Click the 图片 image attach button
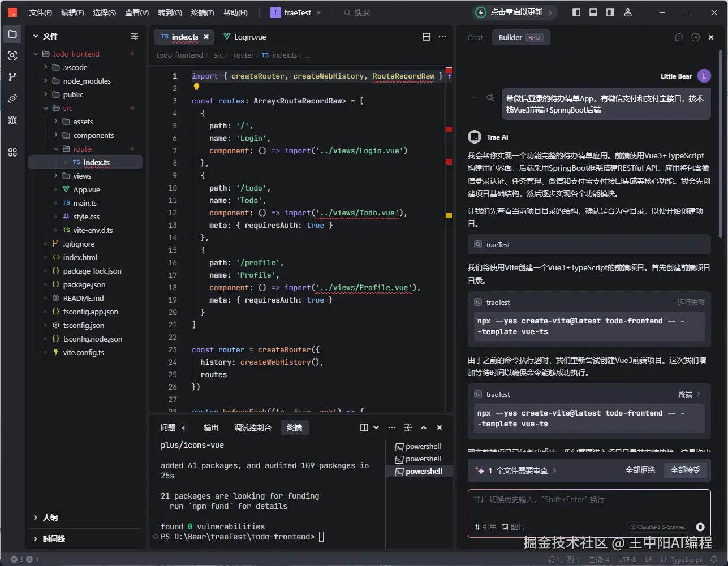Viewport: 728px width, 566px height. pyautogui.click(x=514, y=527)
